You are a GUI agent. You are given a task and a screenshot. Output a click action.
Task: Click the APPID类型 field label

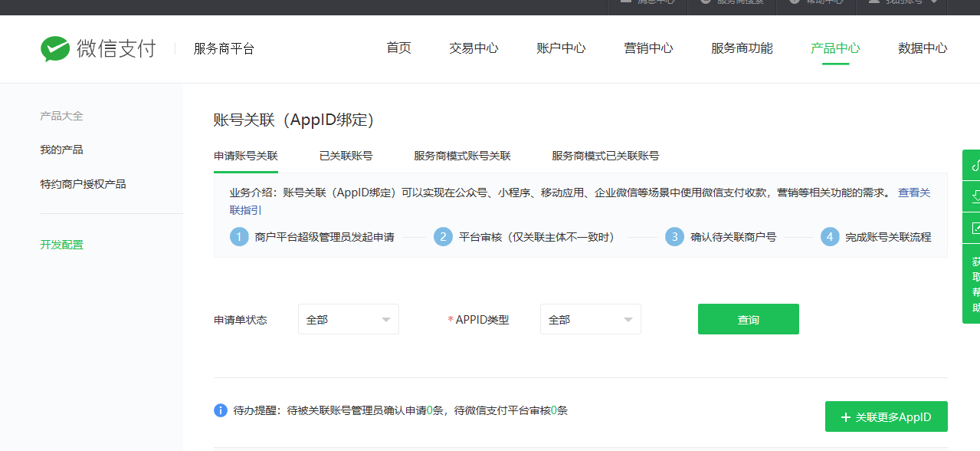click(x=482, y=320)
